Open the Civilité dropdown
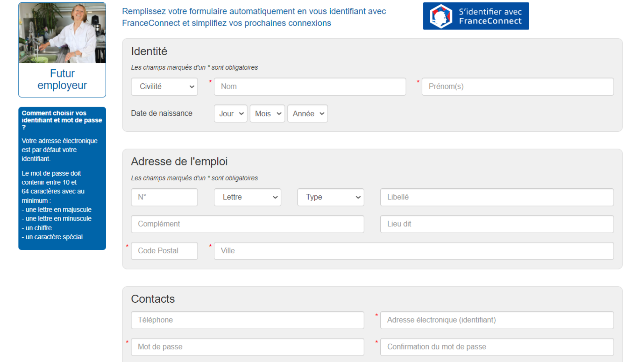 point(164,87)
